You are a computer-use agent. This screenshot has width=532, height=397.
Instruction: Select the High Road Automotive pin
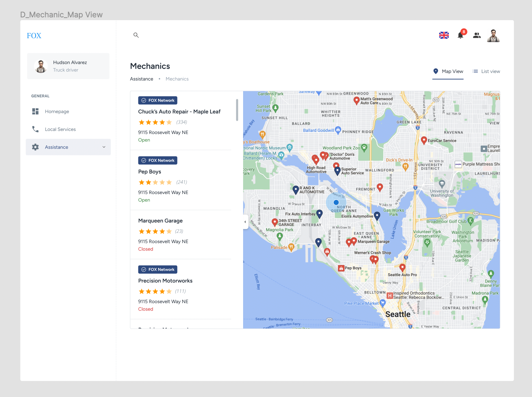[316, 160]
